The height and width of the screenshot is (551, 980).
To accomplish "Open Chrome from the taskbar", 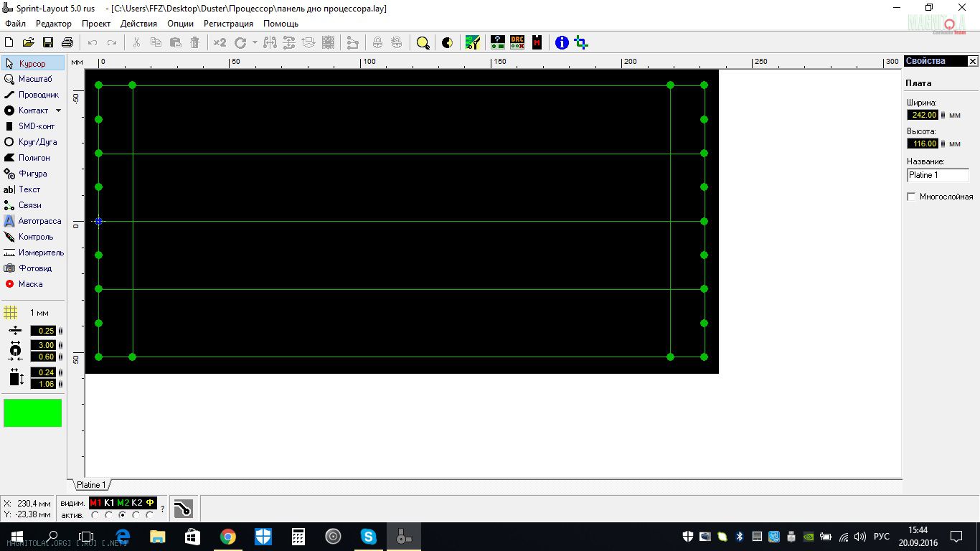I will 227,537.
